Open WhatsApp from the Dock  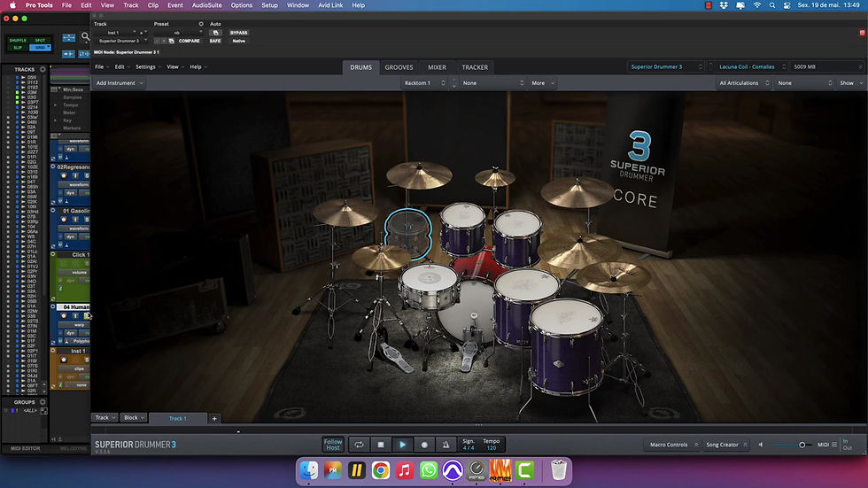(429, 471)
